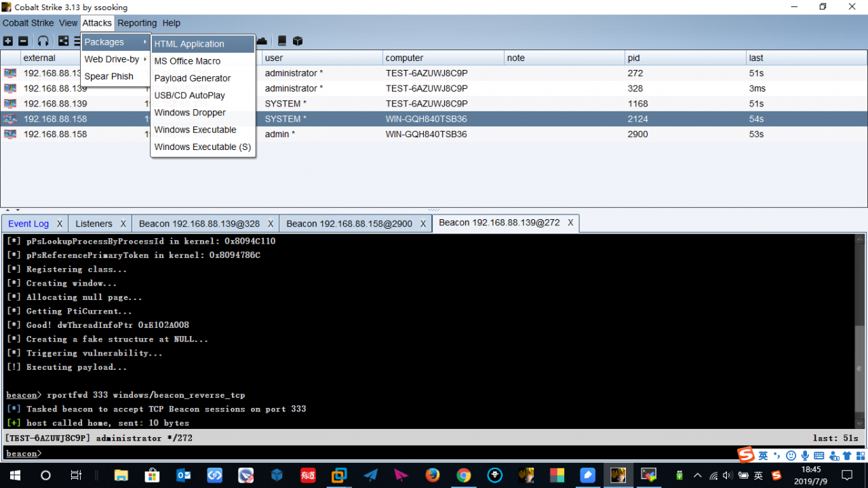Open the blue cube VirtualBox icon on taskbar
Image resolution: width=868 pixels, height=488 pixels.
coord(277,475)
